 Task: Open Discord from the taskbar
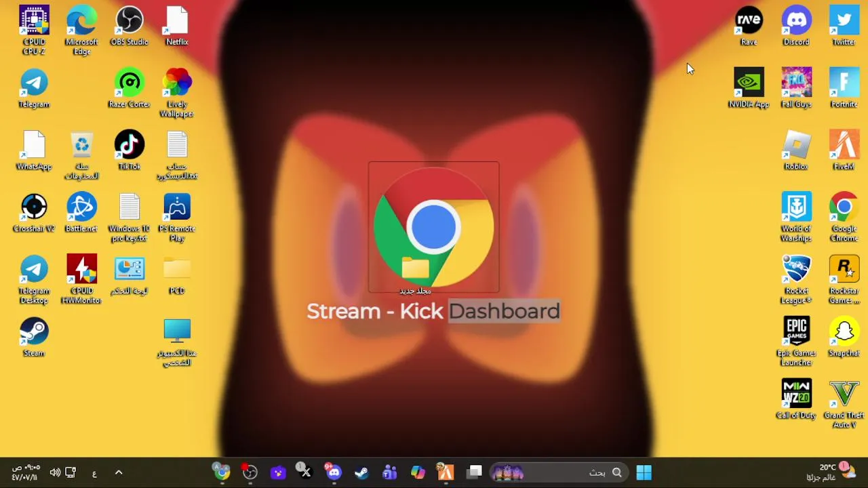click(x=333, y=472)
